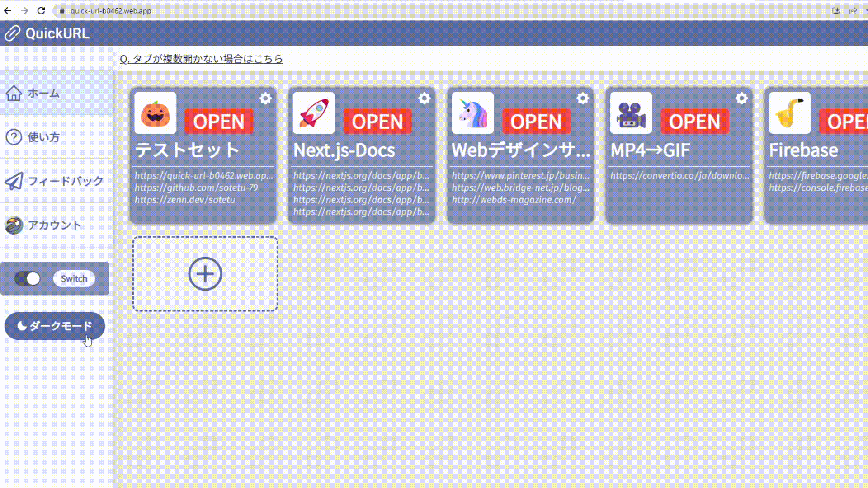Click the unicorn emoji icon on Webデザイン card
Viewport: 868px width, 488px height.
pos(472,113)
